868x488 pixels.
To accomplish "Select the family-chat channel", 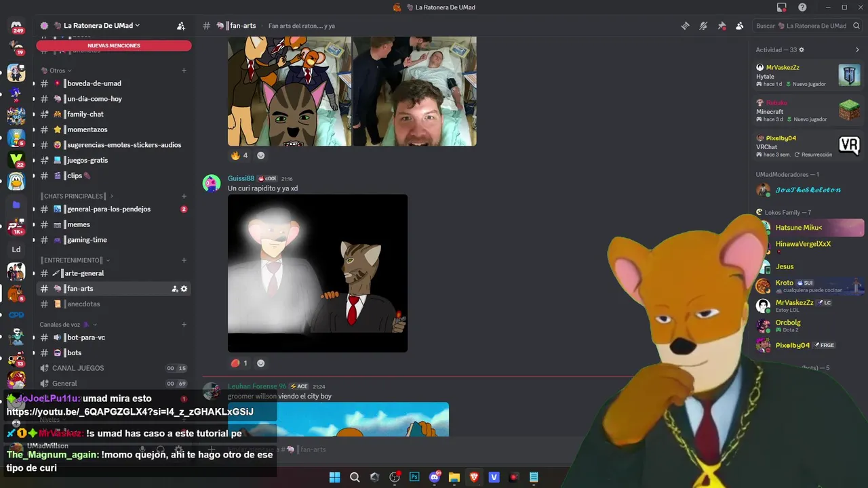I will [x=113, y=115].
